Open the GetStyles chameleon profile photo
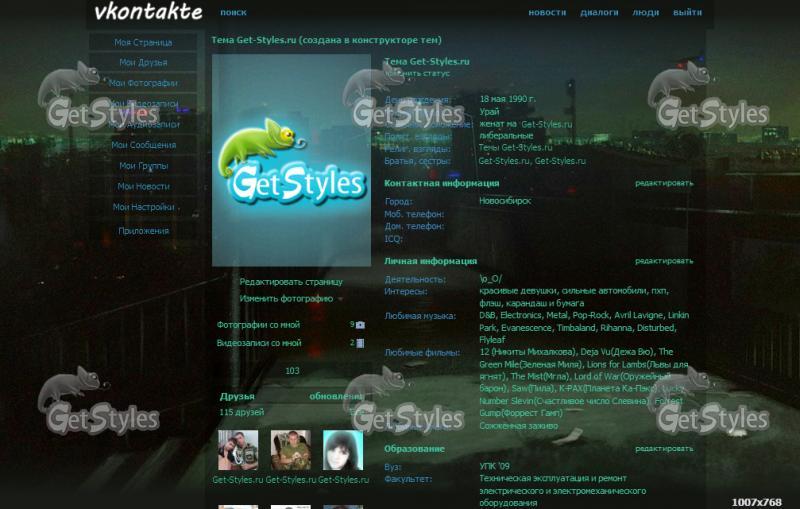The height and width of the screenshot is (509, 800). (x=291, y=160)
